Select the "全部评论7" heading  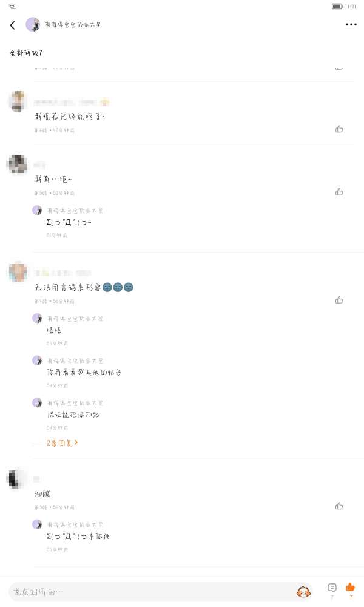[26, 53]
